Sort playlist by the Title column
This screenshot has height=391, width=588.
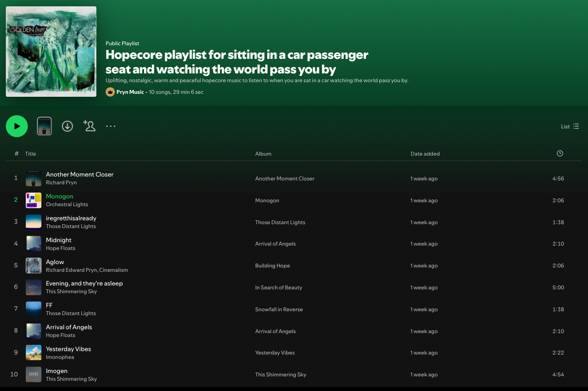30,154
